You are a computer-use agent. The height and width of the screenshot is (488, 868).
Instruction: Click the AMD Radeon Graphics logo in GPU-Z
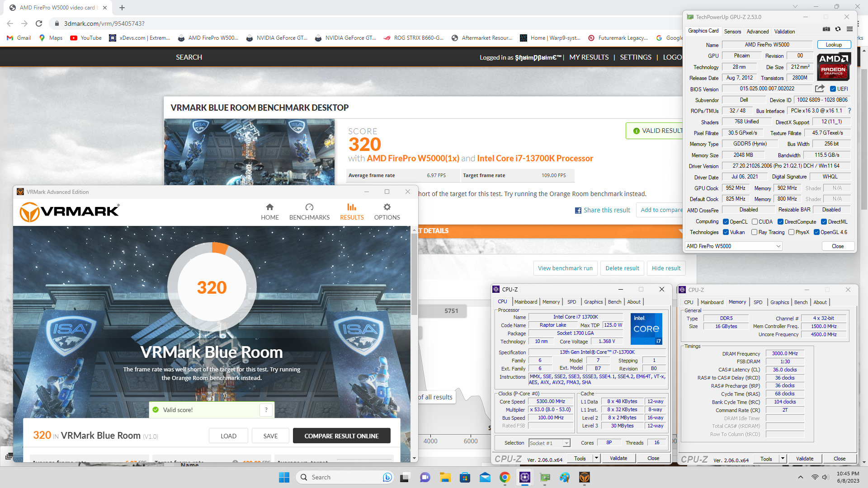[x=834, y=66]
